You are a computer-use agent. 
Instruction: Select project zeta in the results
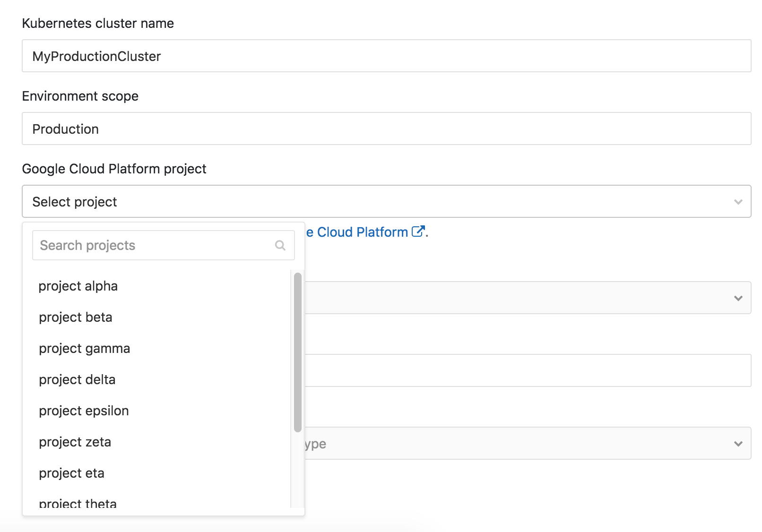pos(75,442)
